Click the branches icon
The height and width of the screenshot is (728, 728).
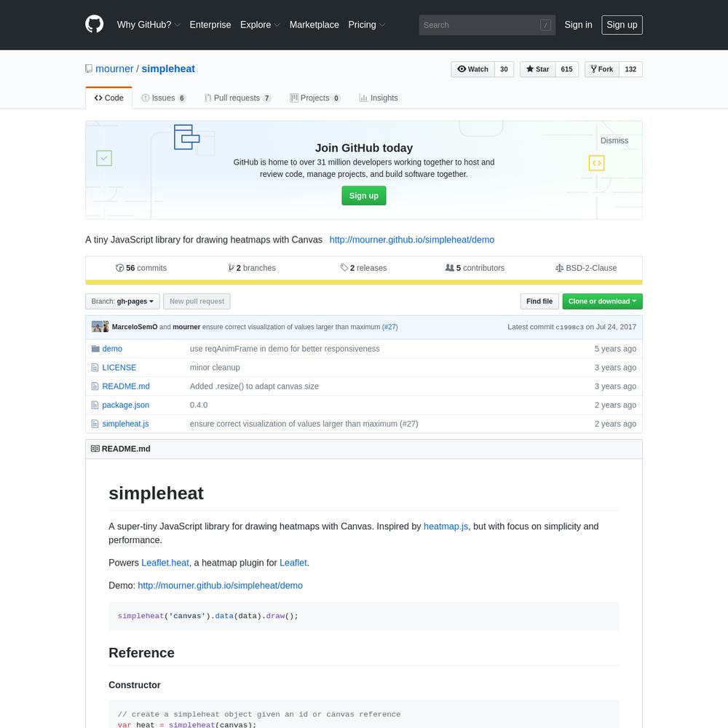point(231,268)
